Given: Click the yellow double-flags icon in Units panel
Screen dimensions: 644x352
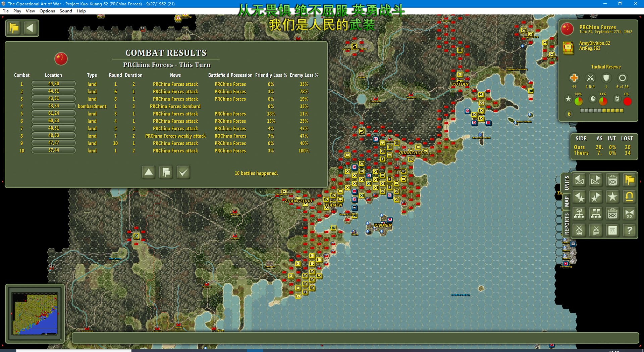Looking at the screenshot, I should 630,180.
